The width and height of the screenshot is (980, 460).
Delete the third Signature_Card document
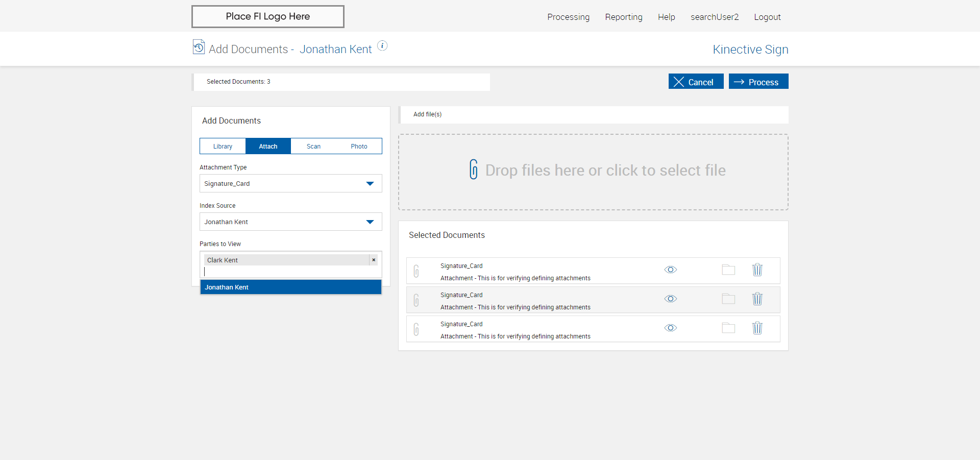point(757,328)
